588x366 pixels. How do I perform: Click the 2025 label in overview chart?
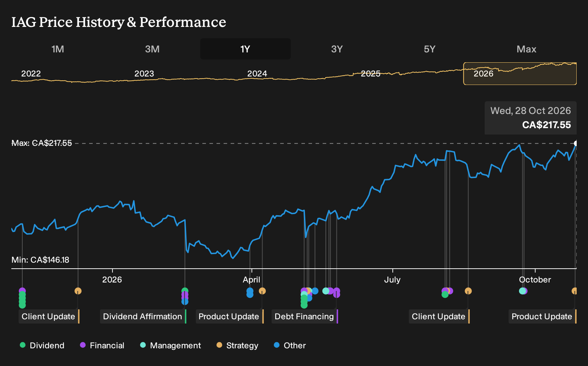point(370,74)
